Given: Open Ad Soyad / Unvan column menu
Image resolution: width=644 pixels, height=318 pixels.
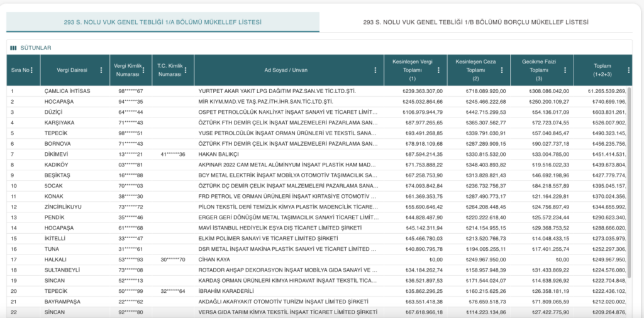Looking at the screenshot, I should click(375, 70).
